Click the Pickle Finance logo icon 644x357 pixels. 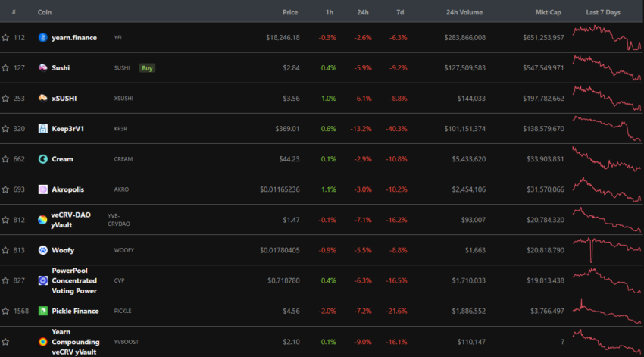(x=42, y=311)
